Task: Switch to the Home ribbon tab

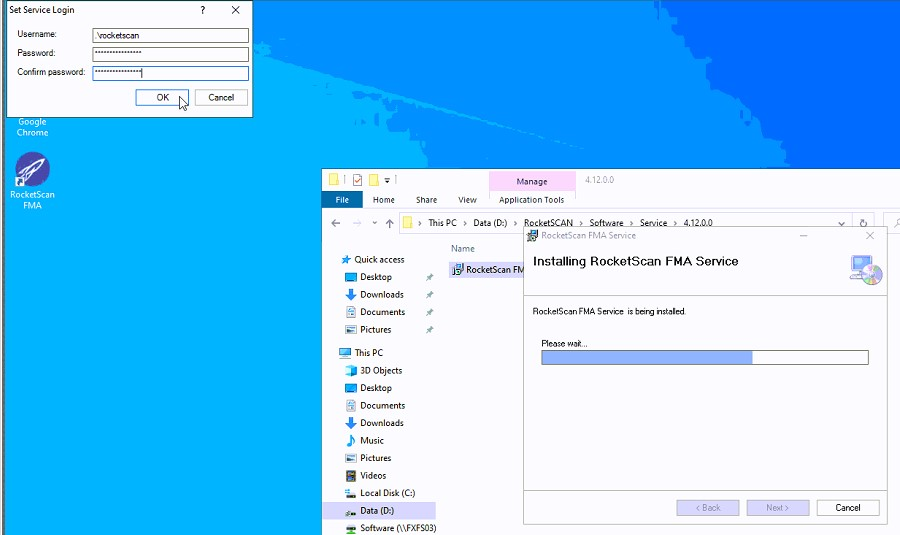Action: coord(383,200)
